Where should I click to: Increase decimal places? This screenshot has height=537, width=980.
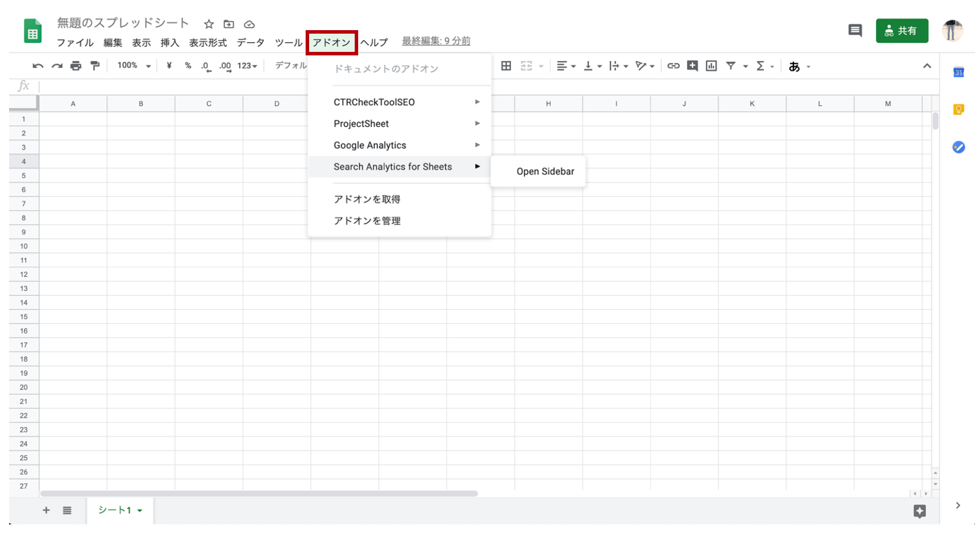tap(225, 66)
